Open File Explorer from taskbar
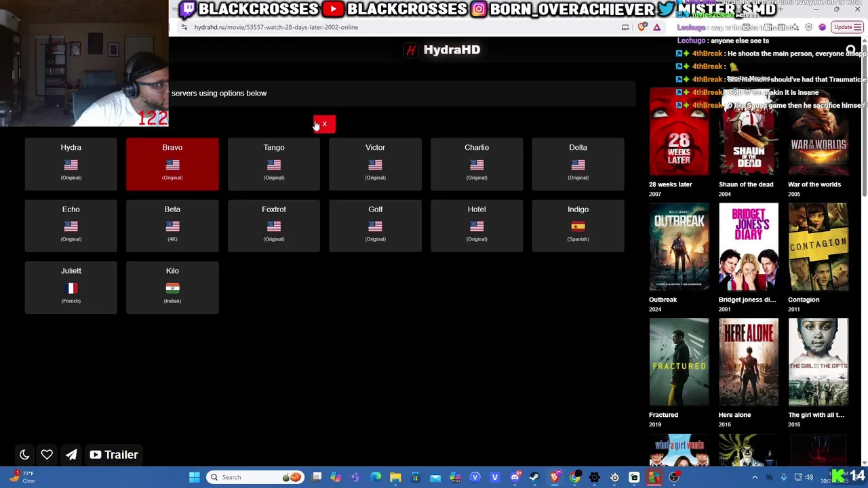 395,477
